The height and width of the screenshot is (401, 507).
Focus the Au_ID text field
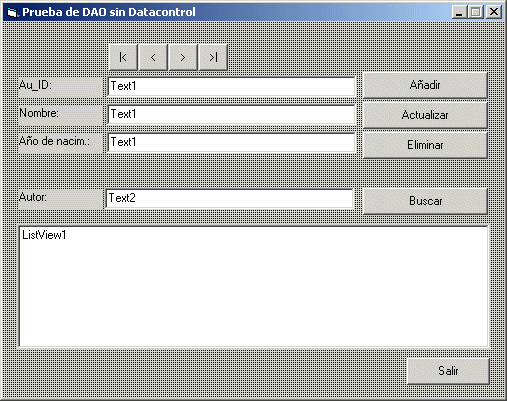[x=232, y=86]
